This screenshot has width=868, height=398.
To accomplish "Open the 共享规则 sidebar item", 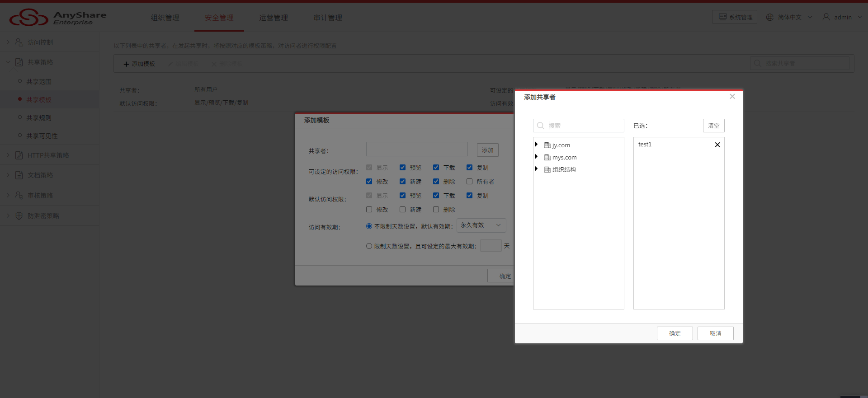I will pyautogui.click(x=39, y=117).
